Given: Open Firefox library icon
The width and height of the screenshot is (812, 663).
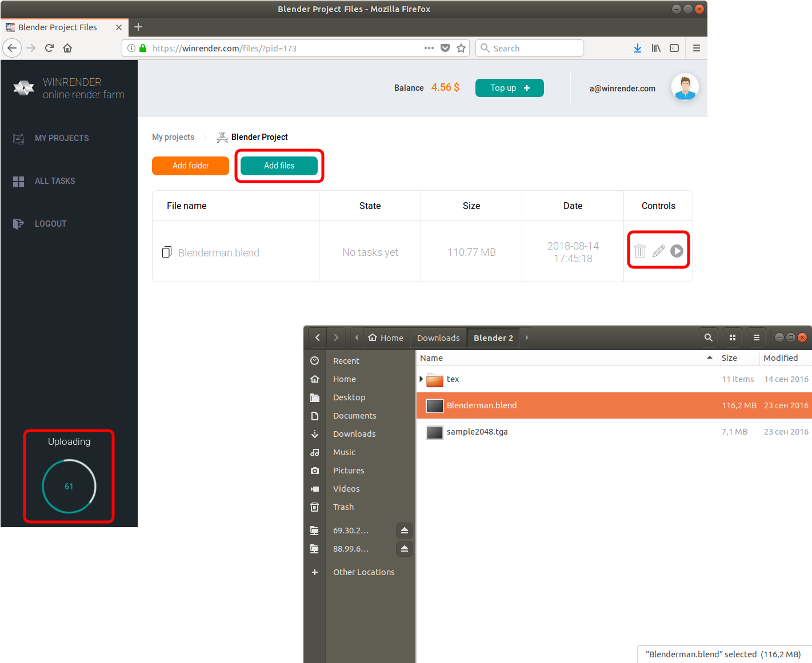Looking at the screenshot, I should (x=656, y=48).
